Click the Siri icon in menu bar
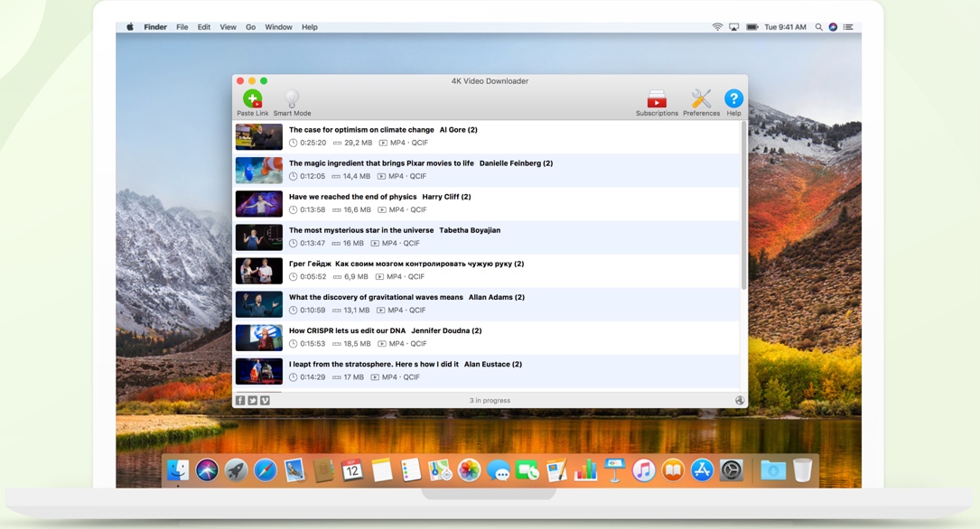Viewport: 980px width, 529px height. click(833, 27)
